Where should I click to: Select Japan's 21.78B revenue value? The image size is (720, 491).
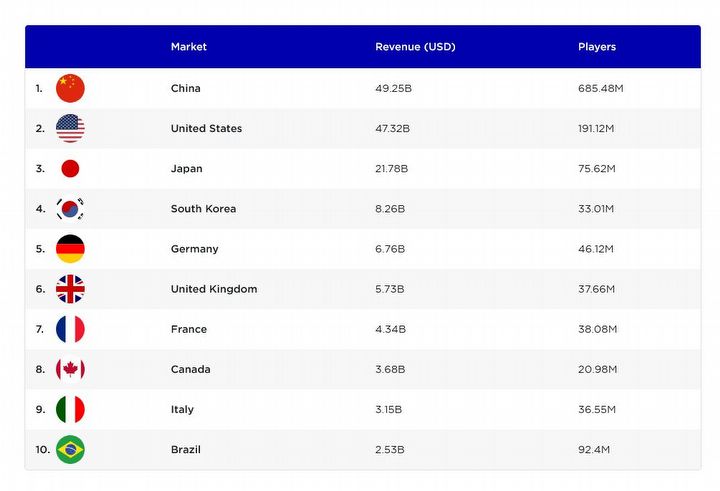pyautogui.click(x=391, y=169)
